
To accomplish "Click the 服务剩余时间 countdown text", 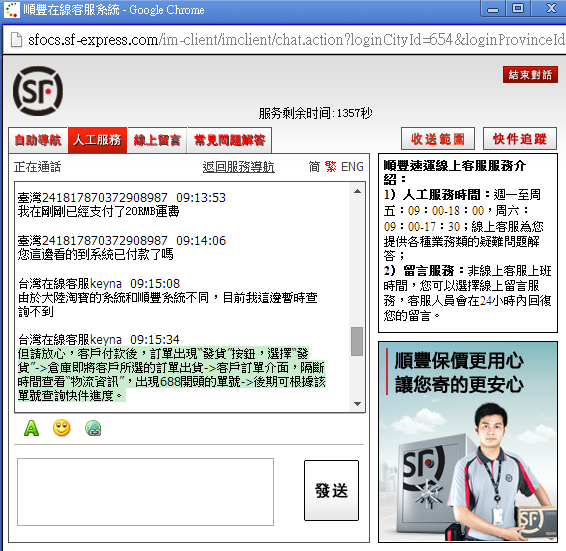I will (315, 113).
